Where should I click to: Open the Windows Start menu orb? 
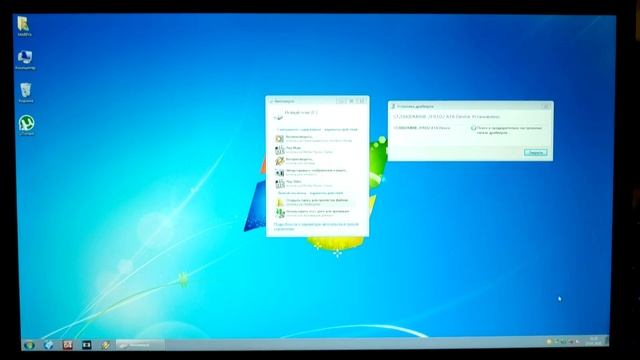[29, 345]
